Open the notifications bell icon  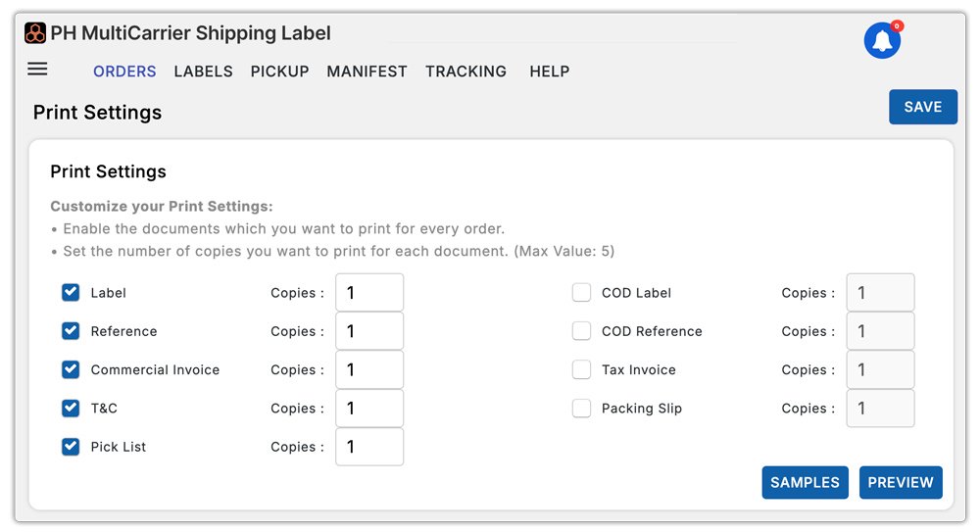pyautogui.click(x=882, y=40)
